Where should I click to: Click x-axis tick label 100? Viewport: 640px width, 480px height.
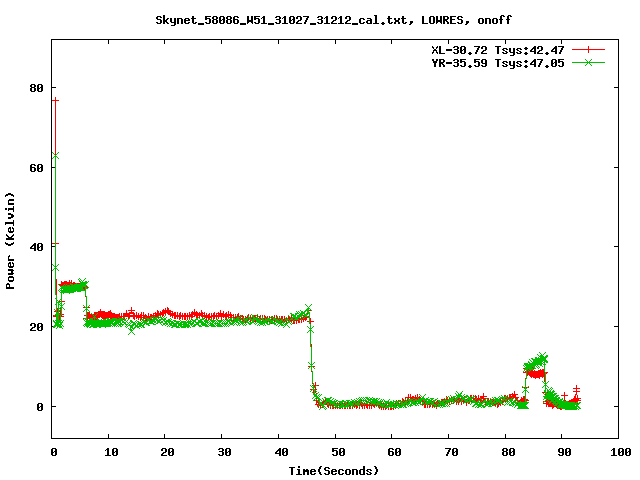click(x=621, y=452)
